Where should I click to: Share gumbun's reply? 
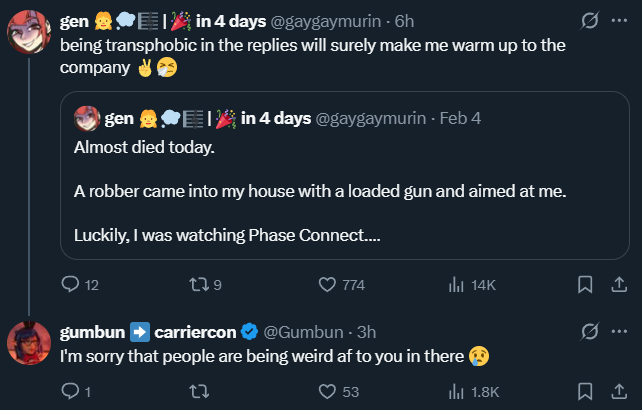point(619,391)
